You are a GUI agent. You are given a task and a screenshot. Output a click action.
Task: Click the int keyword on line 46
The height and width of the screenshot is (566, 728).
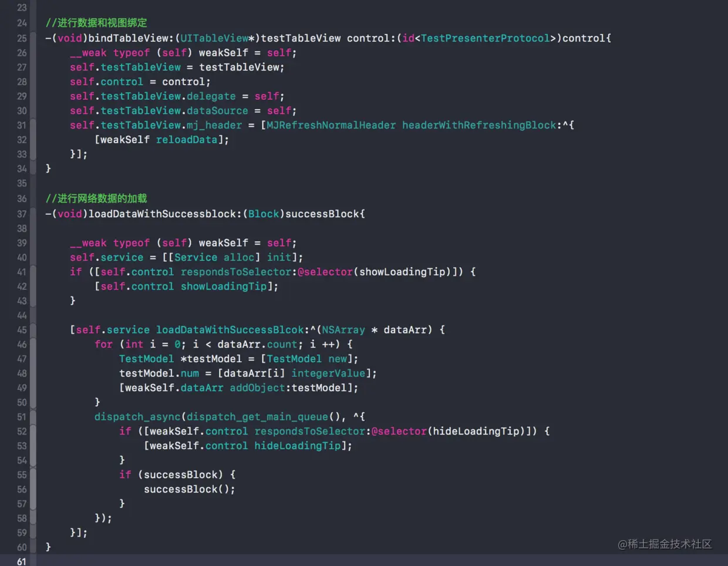[134, 345]
